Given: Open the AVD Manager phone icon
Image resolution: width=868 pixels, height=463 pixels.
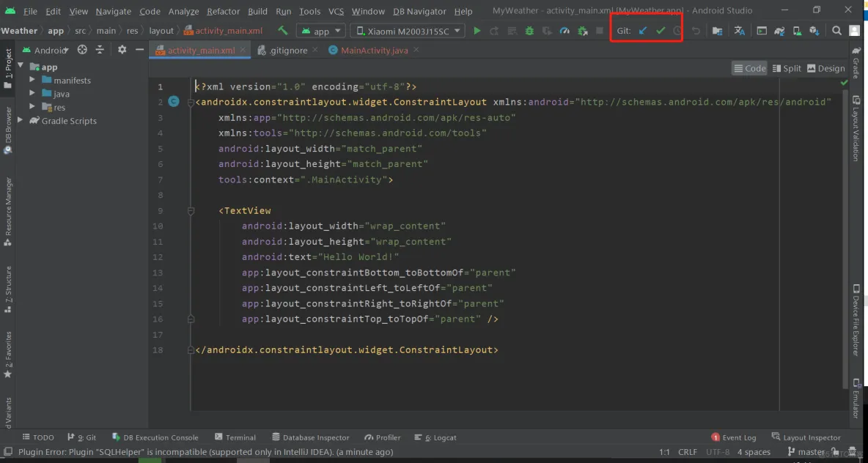Looking at the screenshot, I should [797, 31].
